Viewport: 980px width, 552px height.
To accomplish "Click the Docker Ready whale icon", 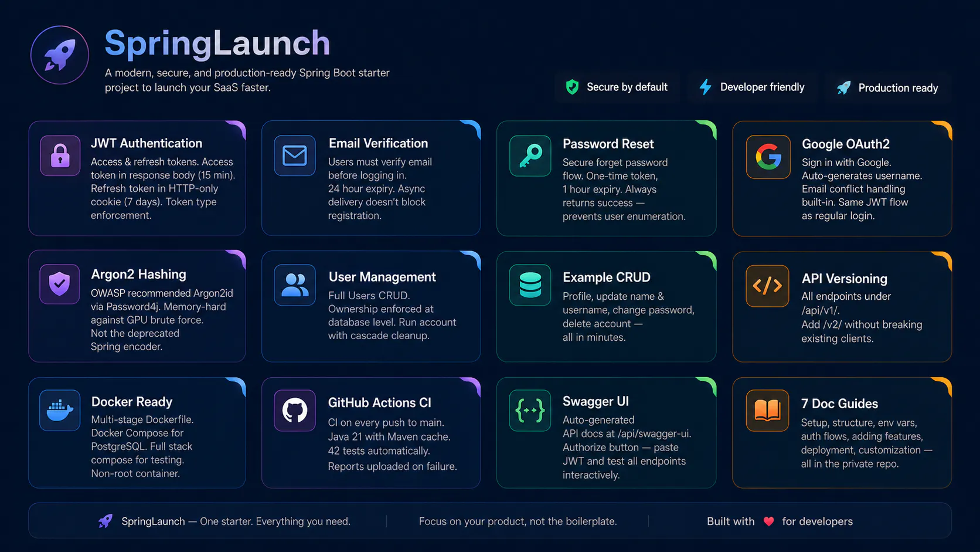I will point(60,410).
